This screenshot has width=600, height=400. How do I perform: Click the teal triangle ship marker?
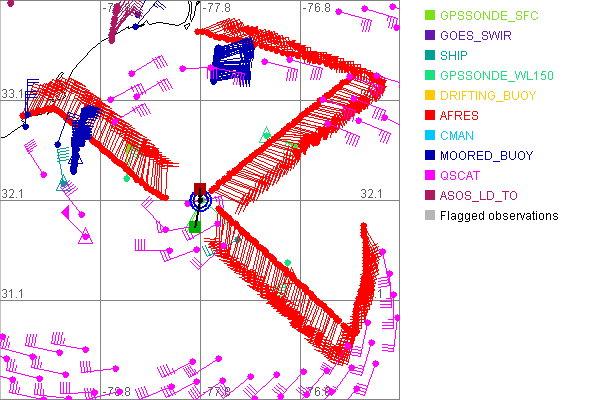click(x=63, y=183)
